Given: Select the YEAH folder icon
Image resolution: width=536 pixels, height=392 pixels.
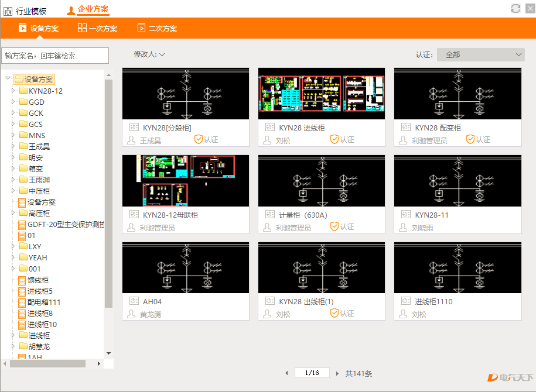Looking at the screenshot, I should tap(23, 257).
